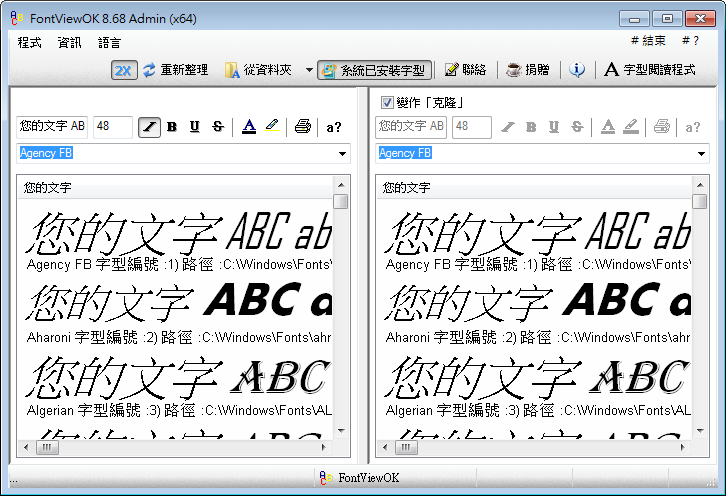Close the FontViewOK window
The image size is (726, 496).
[700, 19]
